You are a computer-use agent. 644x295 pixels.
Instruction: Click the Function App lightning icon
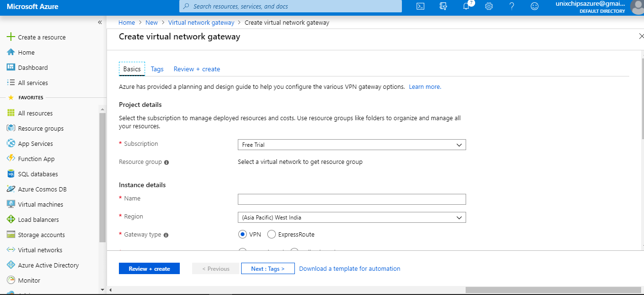(11, 159)
